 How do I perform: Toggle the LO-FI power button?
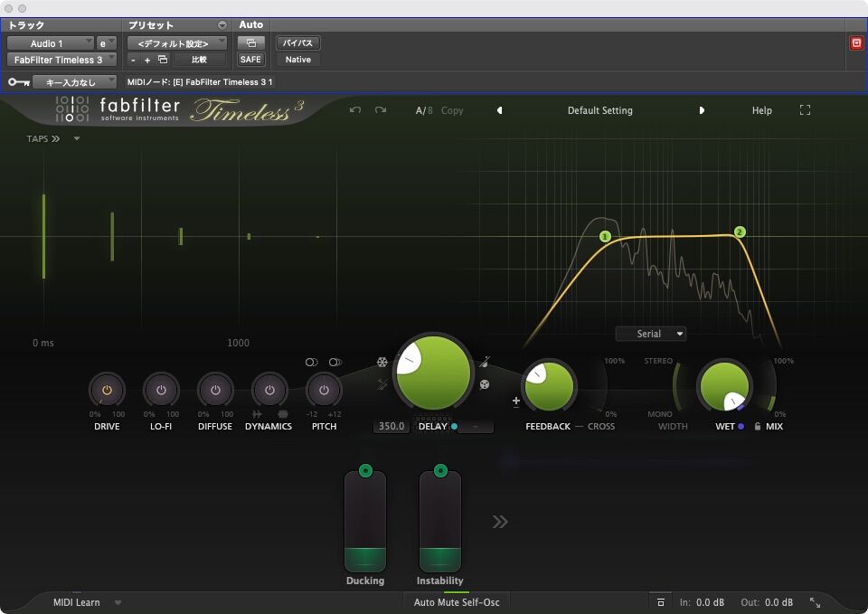click(161, 390)
